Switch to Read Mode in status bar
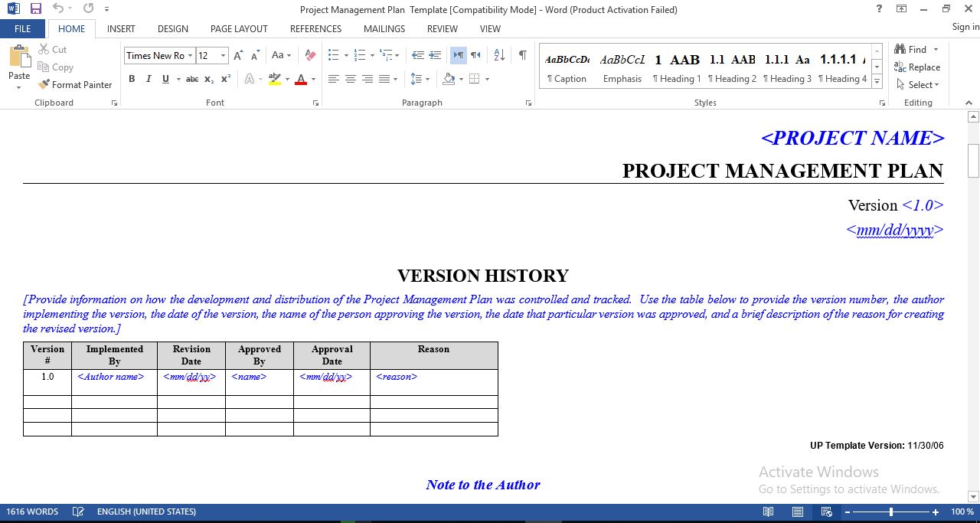Screen dimensions: 980x523 point(768,512)
